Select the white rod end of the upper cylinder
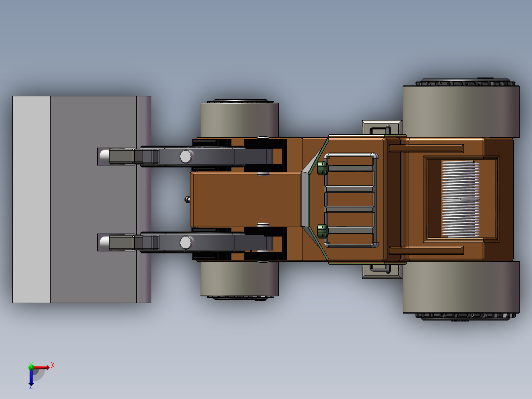532x399 pixels. (x=105, y=156)
